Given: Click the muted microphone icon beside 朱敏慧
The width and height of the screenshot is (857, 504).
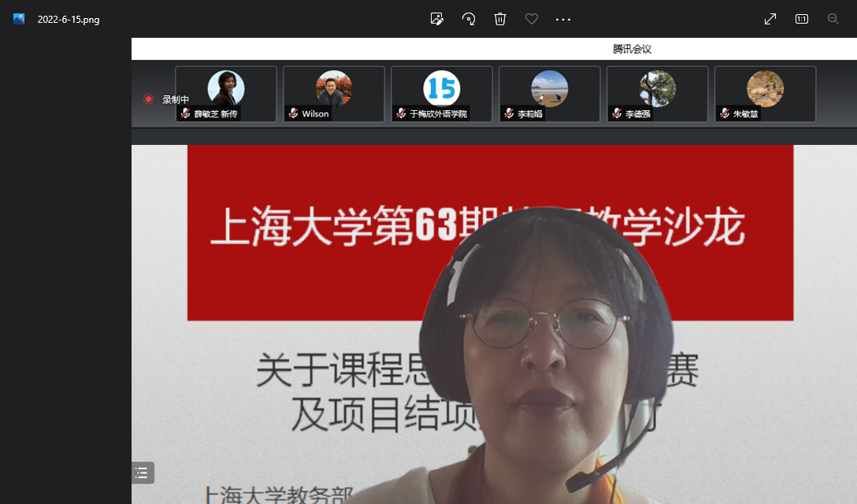Looking at the screenshot, I should tap(725, 113).
